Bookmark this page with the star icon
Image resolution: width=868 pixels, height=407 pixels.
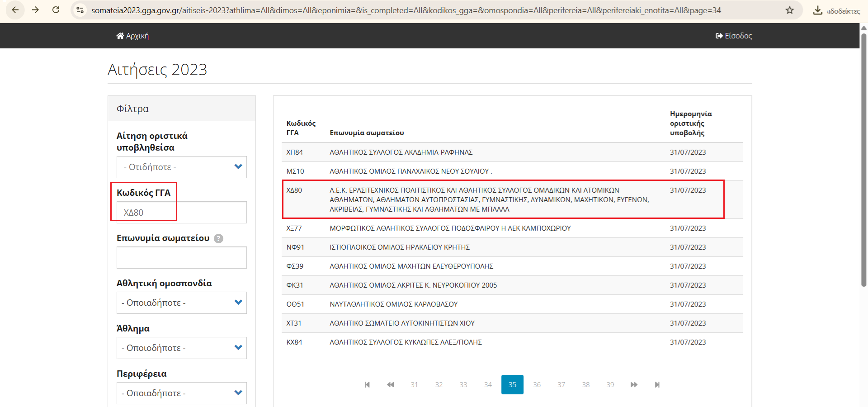tap(789, 10)
